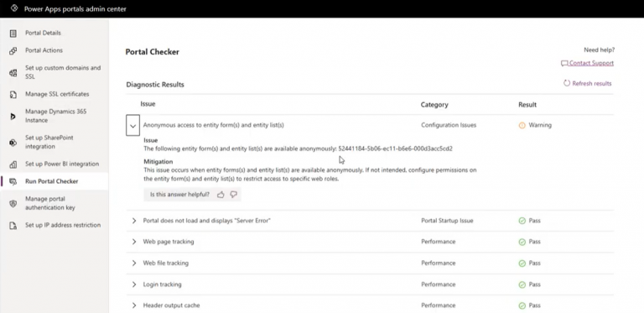Click the Portal Actions sidebar icon
This screenshot has width=644, height=313.
pos(13,51)
